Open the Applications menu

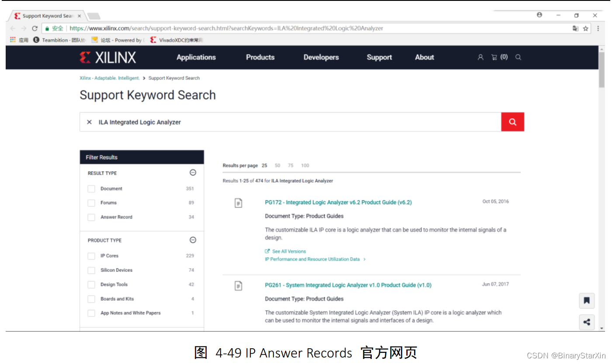(196, 57)
